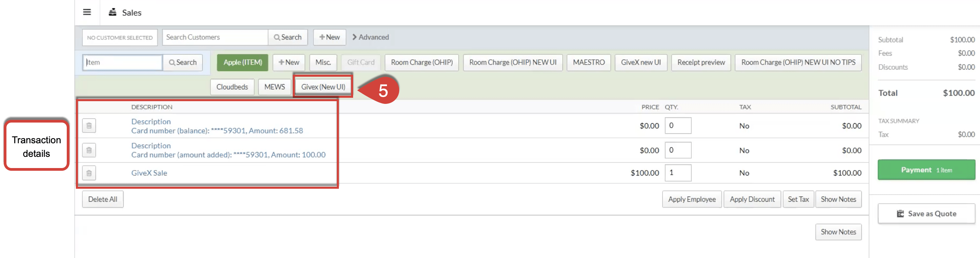Click the Set Tax button

click(798, 199)
